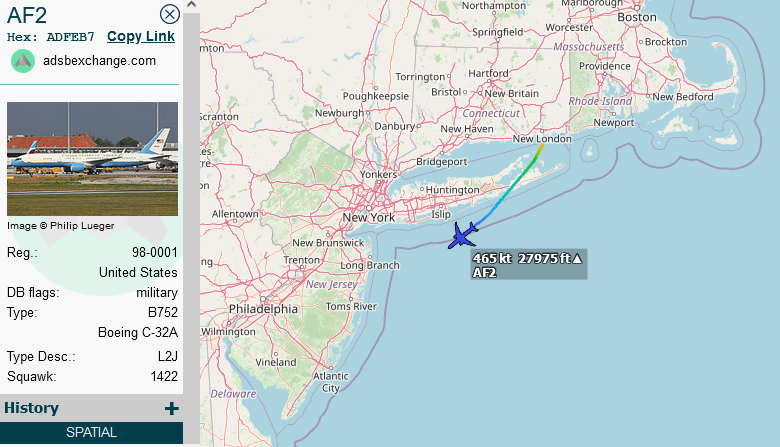The width and height of the screenshot is (780, 447).
Task: Click the Squawk 1422 value
Action: click(x=164, y=376)
